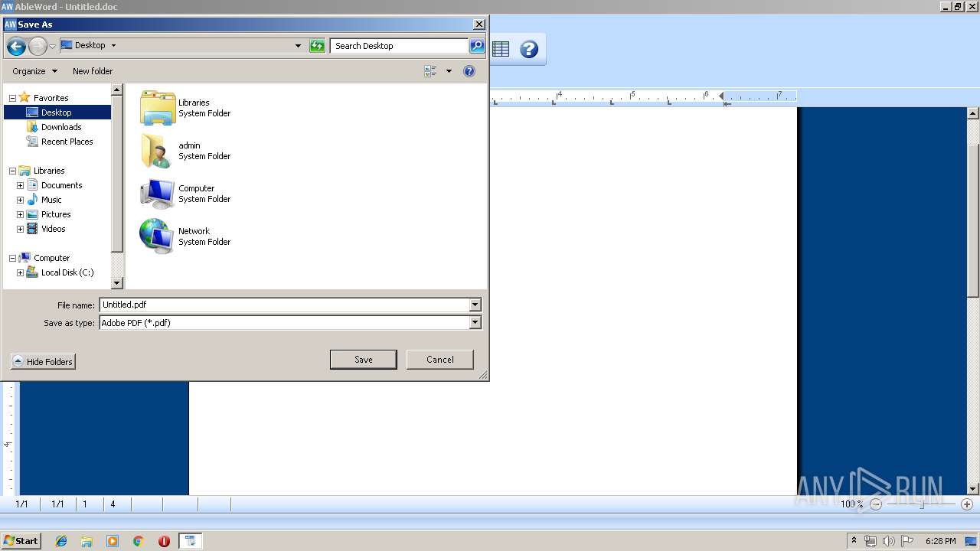The image size is (980, 551).
Task: Launch Internet Explorer from taskbar
Action: click(61, 541)
